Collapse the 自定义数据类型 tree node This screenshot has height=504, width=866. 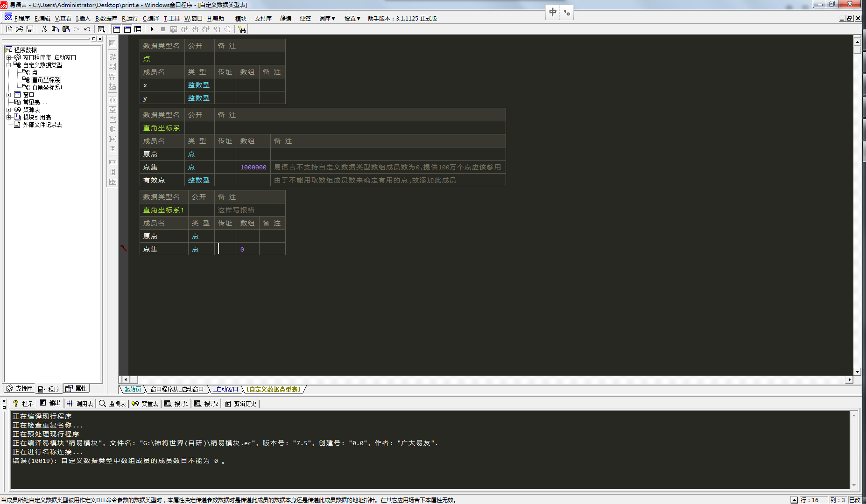tap(8, 65)
